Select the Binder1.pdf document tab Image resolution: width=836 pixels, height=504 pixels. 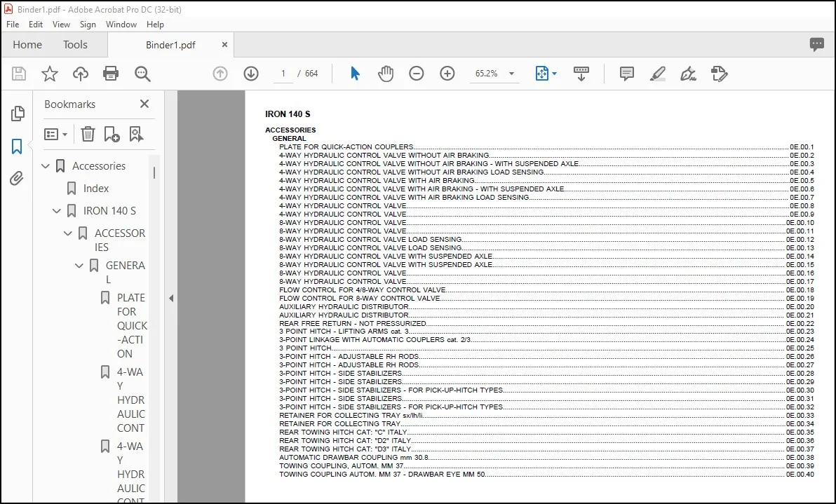[170, 46]
